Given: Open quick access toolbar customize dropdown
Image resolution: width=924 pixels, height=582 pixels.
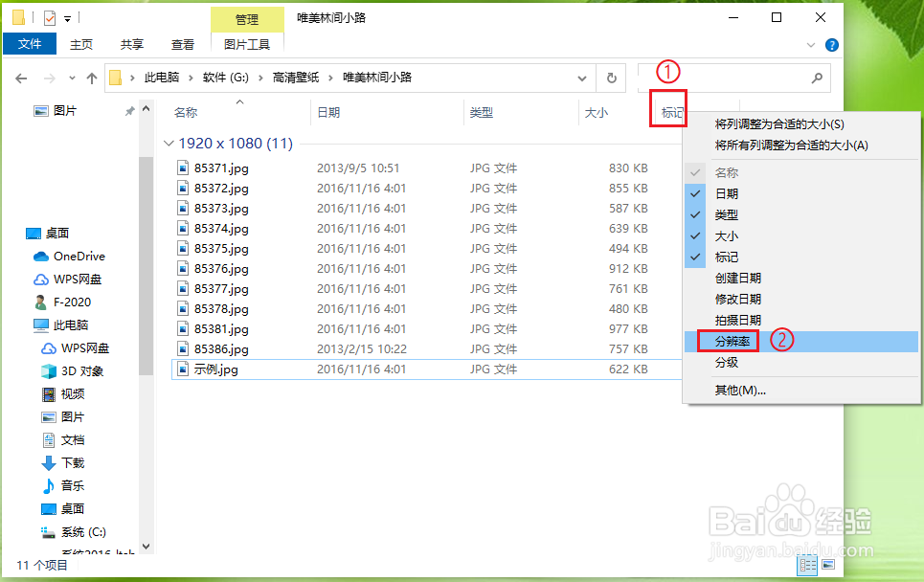Looking at the screenshot, I should click(x=68, y=19).
